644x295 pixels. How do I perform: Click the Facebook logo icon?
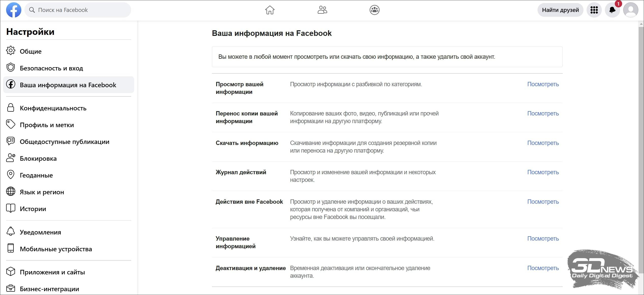(14, 10)
